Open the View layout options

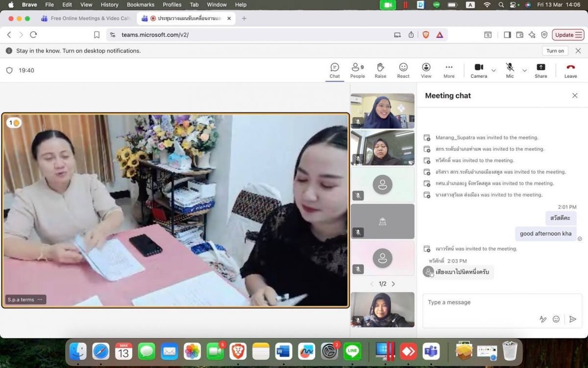point(426,70)
